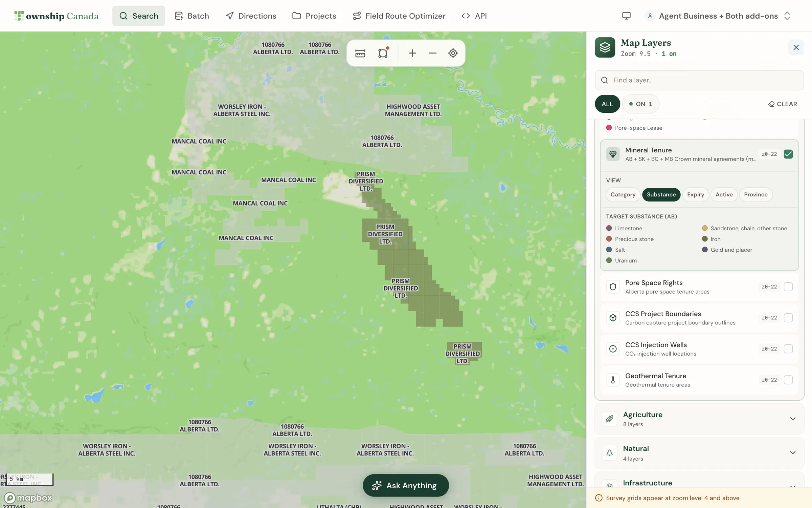Viewport: 812px width, 508px height.
Task: Open Field Route Optimizer
Action: (x=399, y=16)
